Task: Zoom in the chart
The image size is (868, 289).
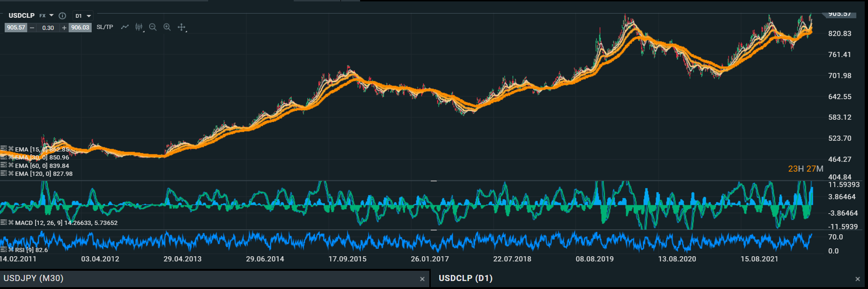Action: coord(167,27)
